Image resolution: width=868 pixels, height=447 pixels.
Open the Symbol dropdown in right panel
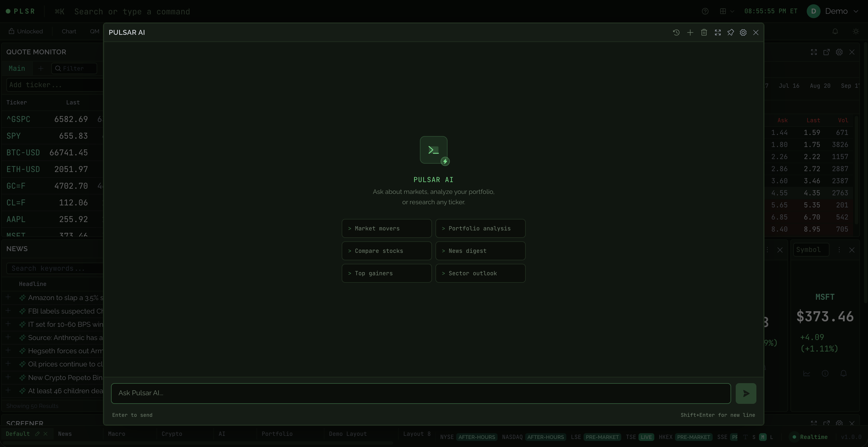coord(811,249)
